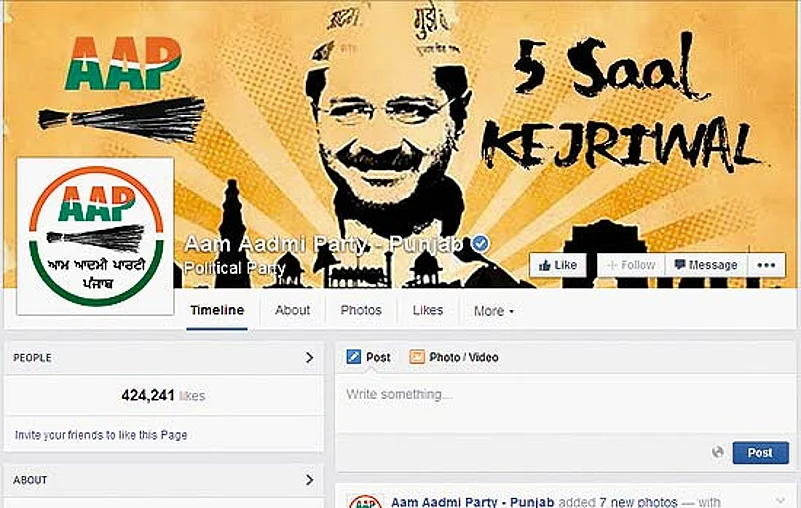Image resolution: width=801 pixels, height=508 pixels.
Task: Click the thumbs-up Like button
Action: pyautogui.click(x=558, y=265)
